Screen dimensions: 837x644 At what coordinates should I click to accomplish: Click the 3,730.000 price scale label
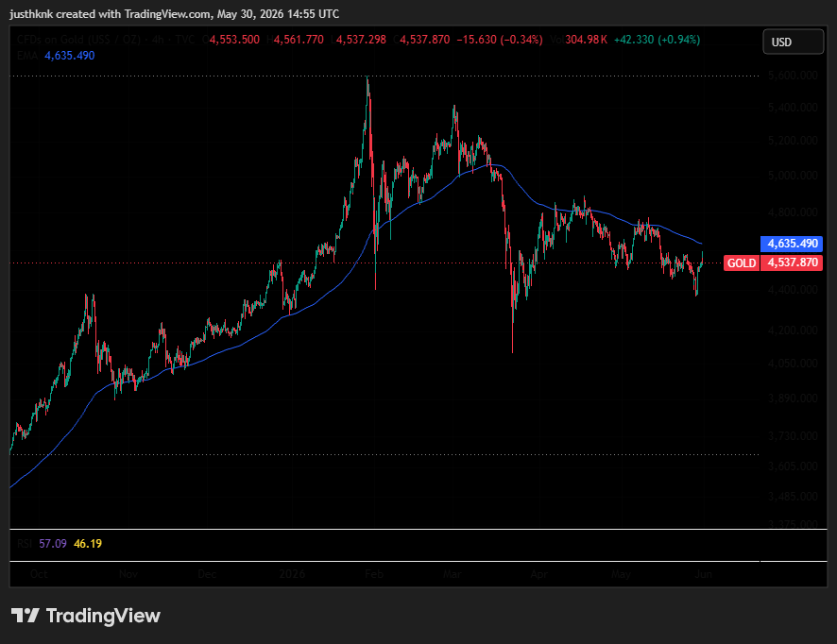pyautogui.click(x=793, y=436)
